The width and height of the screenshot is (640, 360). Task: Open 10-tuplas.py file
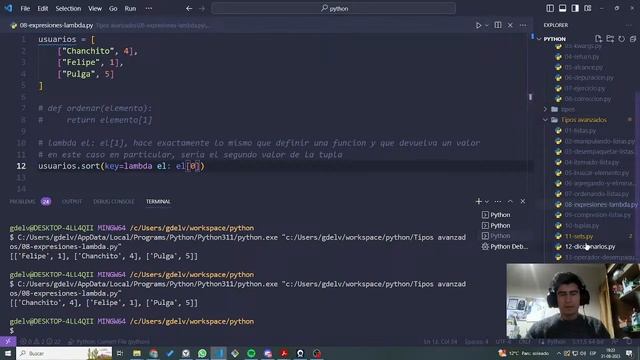coord(582,225)
